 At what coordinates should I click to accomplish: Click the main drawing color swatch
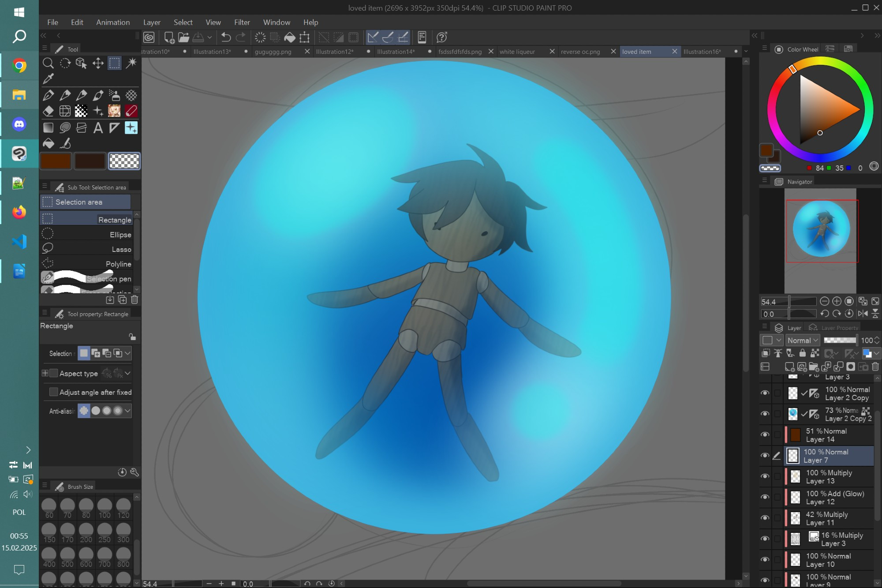[x=56, y=161]
